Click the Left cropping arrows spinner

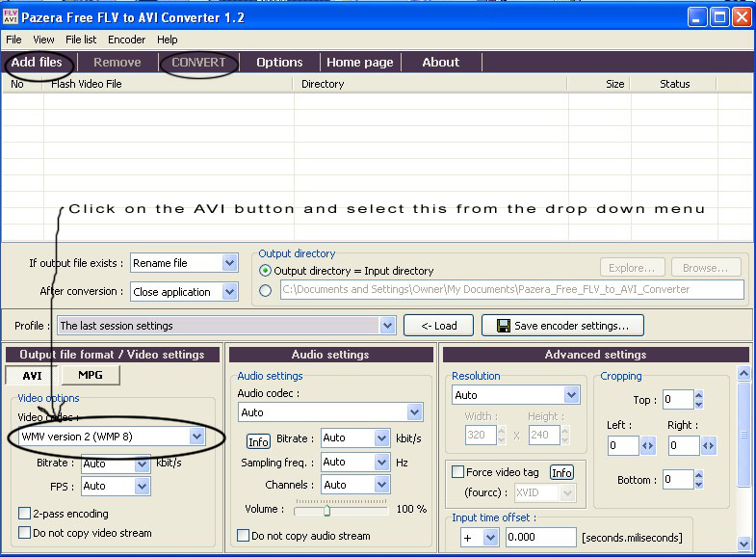(647, 446)
